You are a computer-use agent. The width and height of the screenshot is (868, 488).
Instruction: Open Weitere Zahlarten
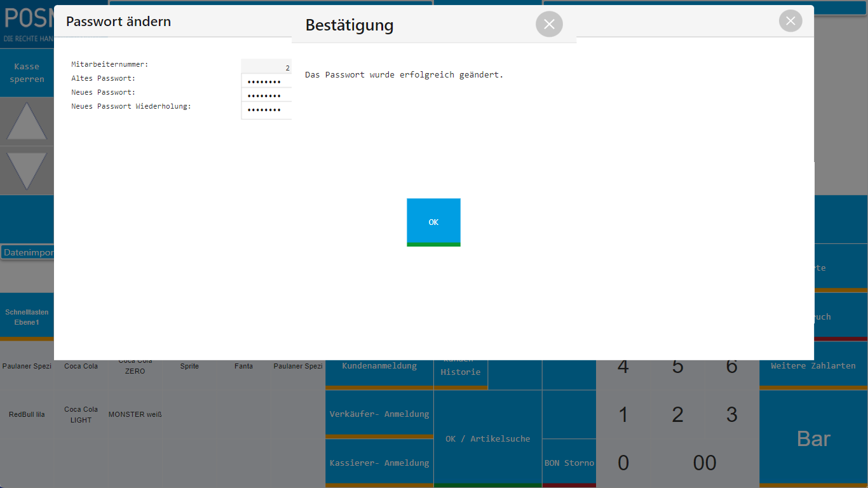pos(813,366)
